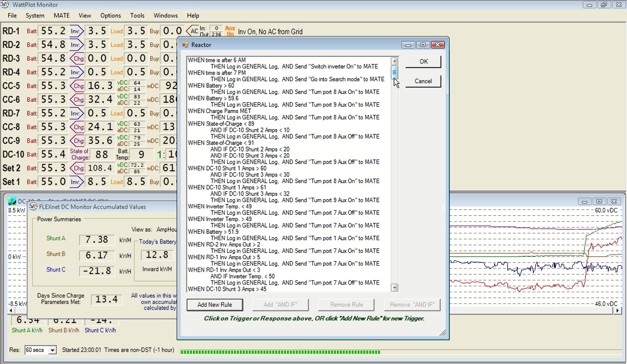Select rule "WHEN Charge Parms MET"
627x364 pixels.
coord(219,111)
